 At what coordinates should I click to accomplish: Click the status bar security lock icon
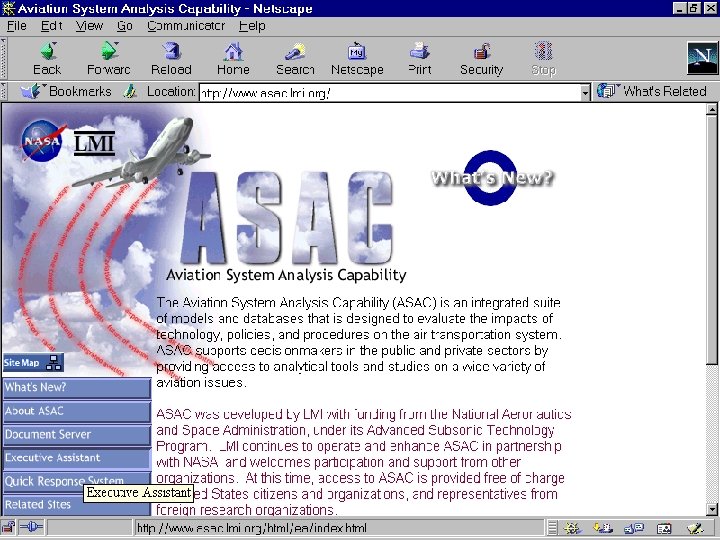(9, 528)
